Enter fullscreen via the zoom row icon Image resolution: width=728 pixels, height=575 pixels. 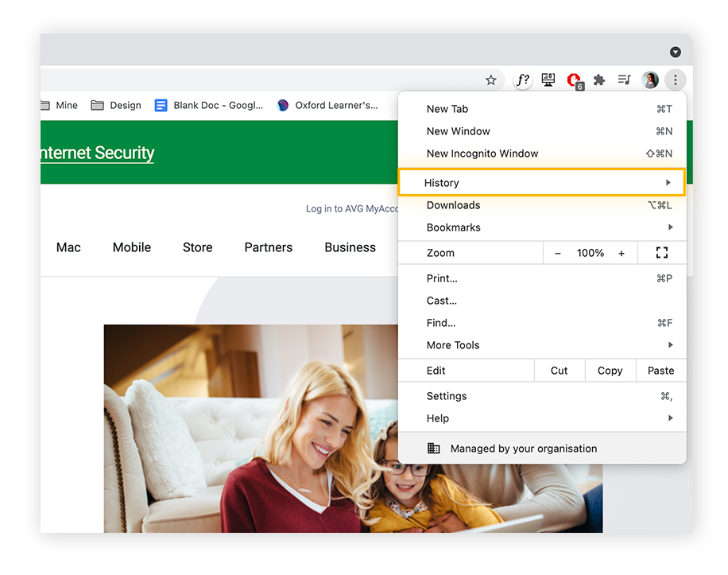[661, 253]
